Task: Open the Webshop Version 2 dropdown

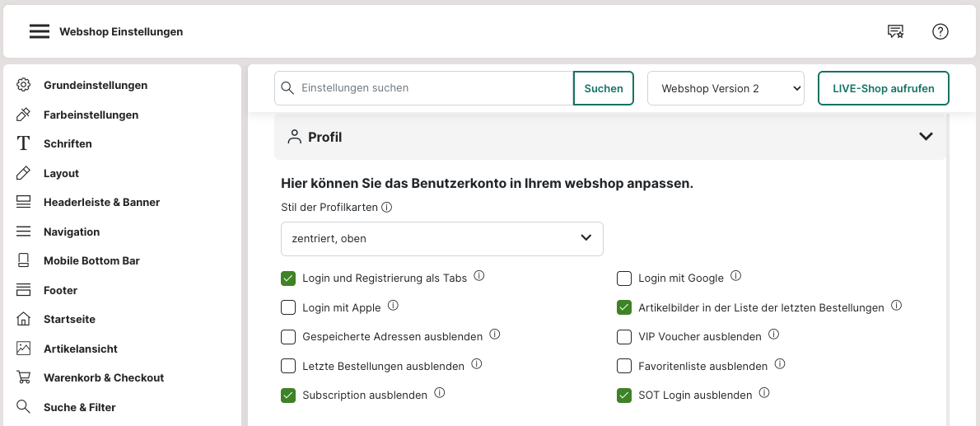Action: click(726, 88)
